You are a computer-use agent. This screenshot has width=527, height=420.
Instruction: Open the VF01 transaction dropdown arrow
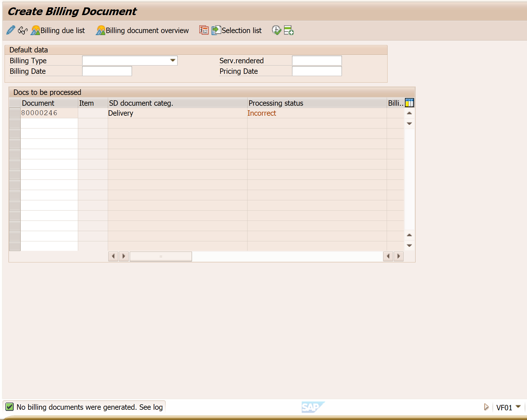pyautogui.click(x=518, y=407)
